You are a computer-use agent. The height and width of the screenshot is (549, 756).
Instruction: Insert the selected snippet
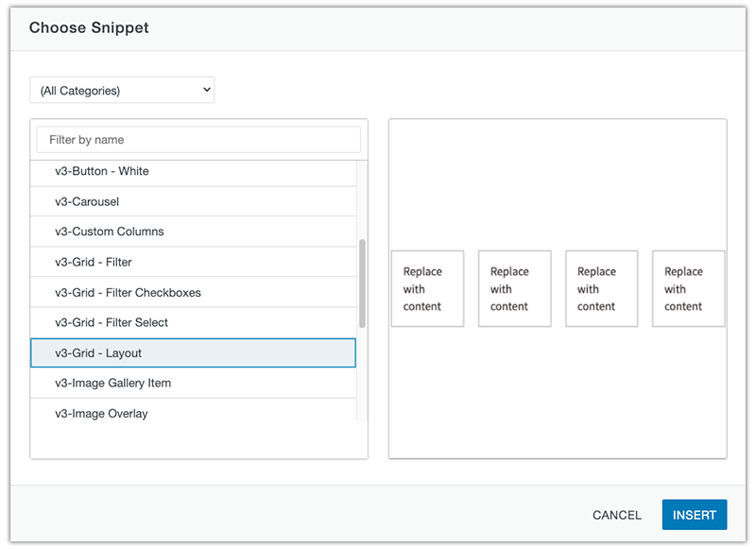click(x=695, y=515)
